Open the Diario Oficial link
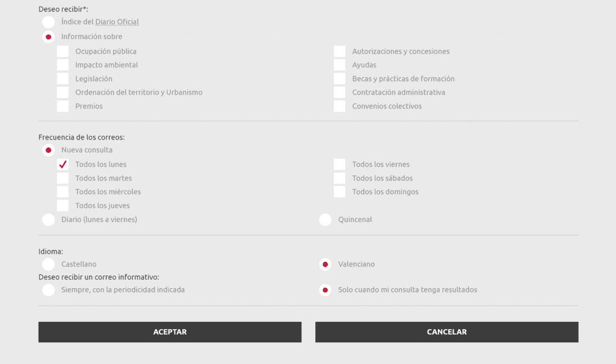 coord(119,22)
